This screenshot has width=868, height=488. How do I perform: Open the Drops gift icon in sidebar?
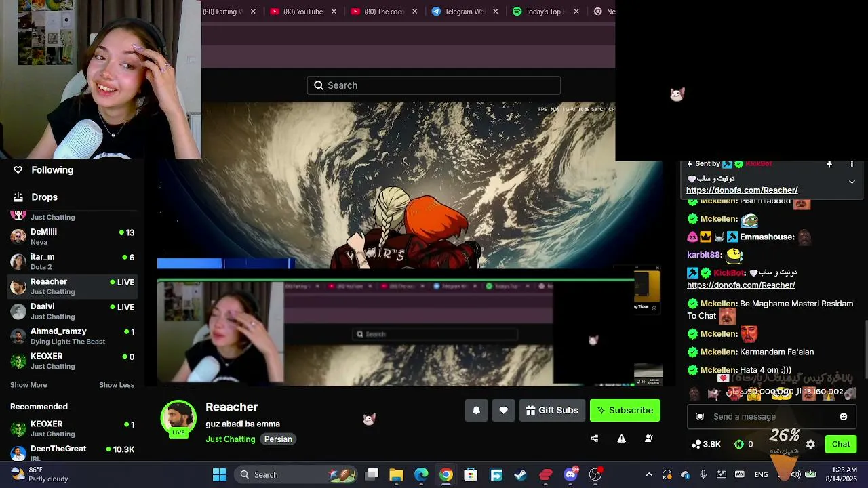(18, 197)
